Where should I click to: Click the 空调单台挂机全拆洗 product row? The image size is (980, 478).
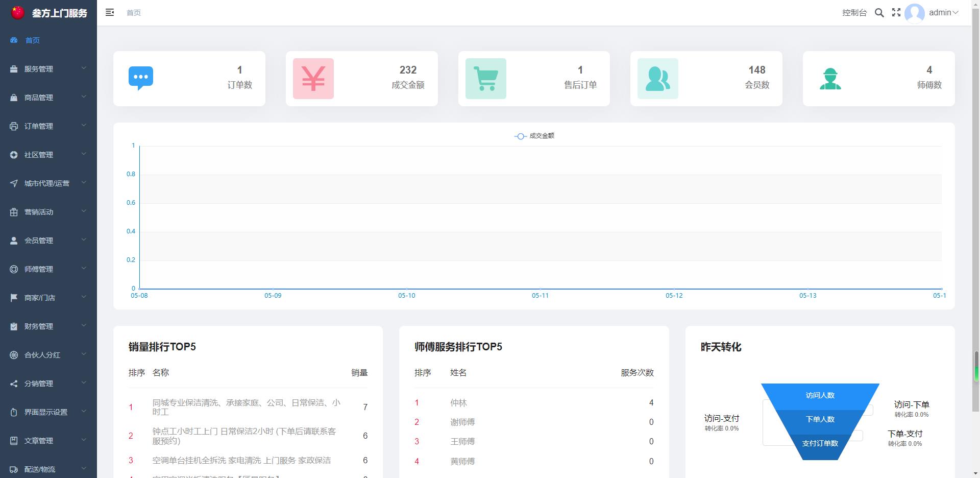pyautogui.click(x=248, y=460)
